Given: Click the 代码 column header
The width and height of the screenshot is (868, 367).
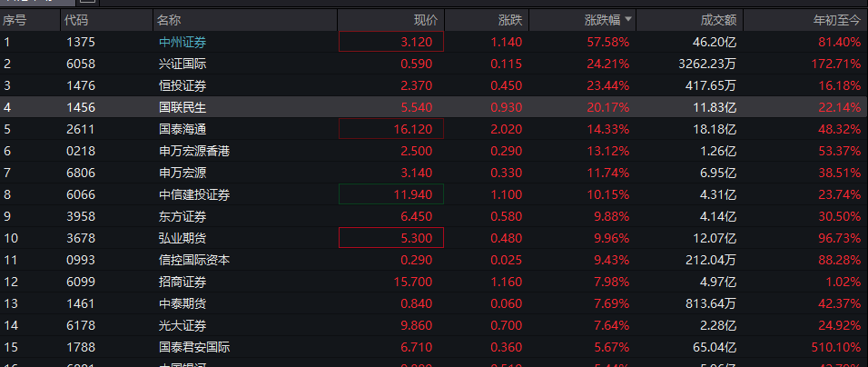Looking at the screenshot, I should tap(76, 19).
